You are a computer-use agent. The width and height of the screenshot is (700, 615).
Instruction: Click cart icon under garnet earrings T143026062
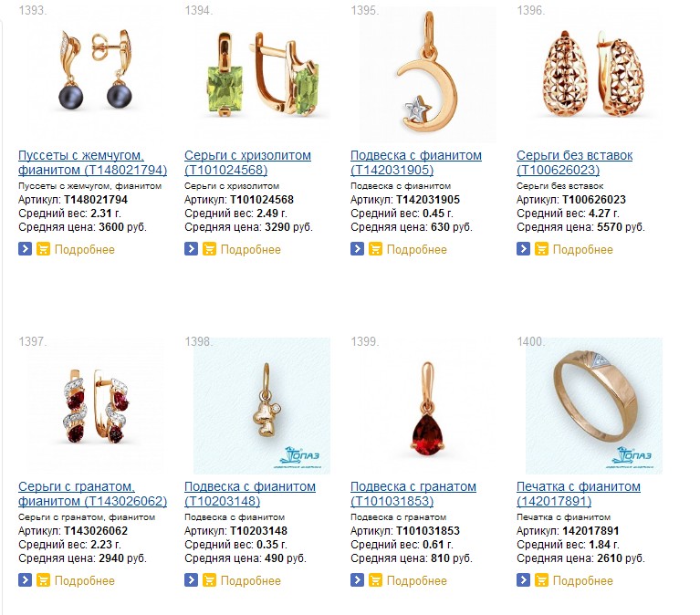(43, 579)
